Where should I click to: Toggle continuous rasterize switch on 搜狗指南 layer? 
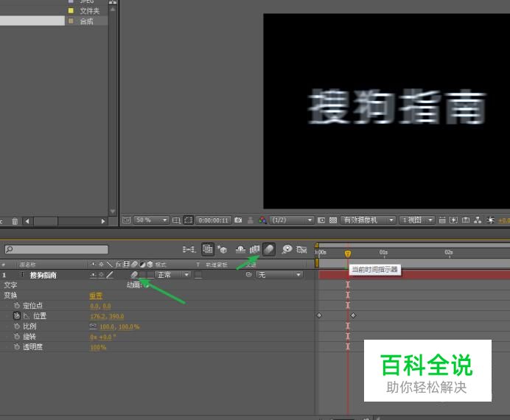tap(102, 275)
